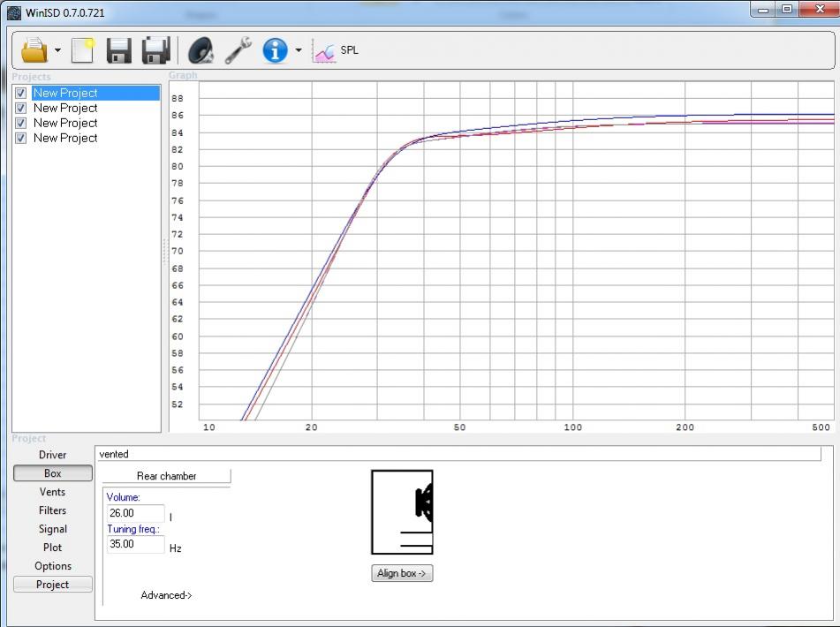The width and height of the screenshot is (840, 627).
Task: Click the SPL graph type icon
Action: click(325, 51)
